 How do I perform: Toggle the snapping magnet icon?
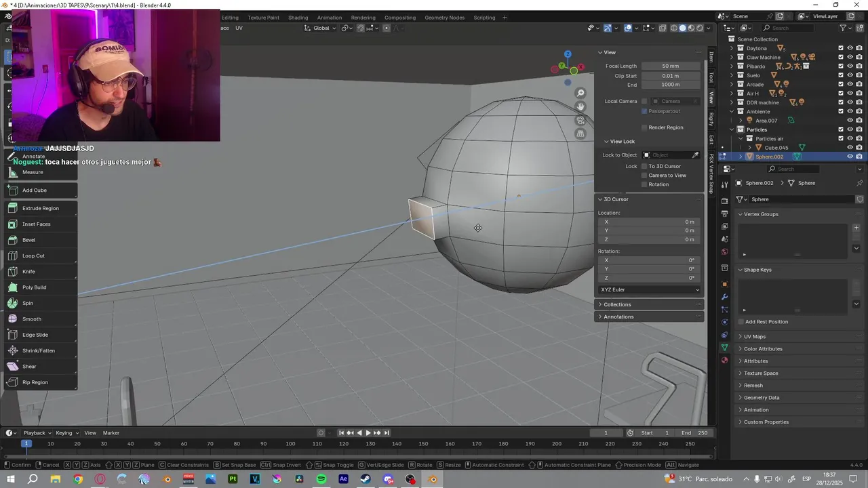361,28
